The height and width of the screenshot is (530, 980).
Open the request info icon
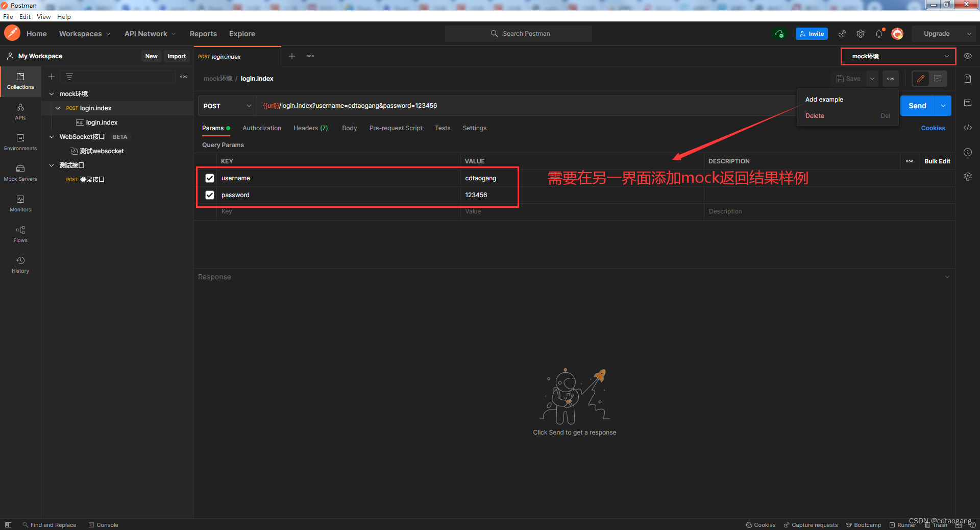(968, 152)
